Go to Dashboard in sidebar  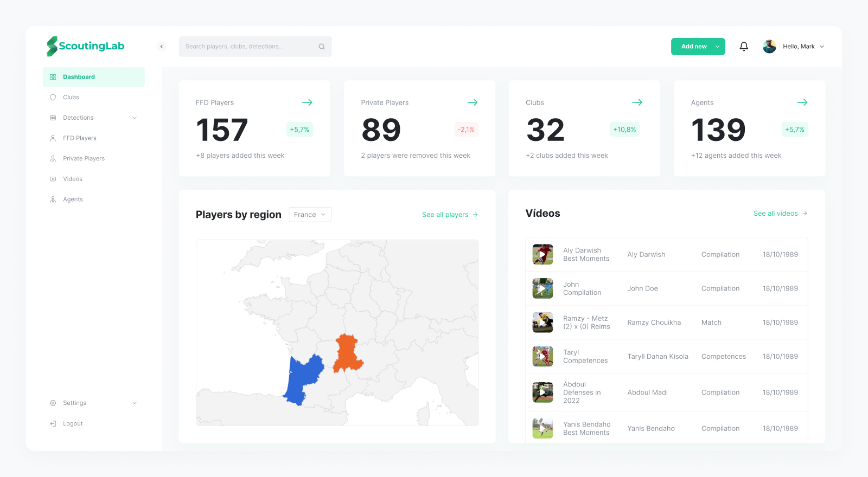coord(94,77)
